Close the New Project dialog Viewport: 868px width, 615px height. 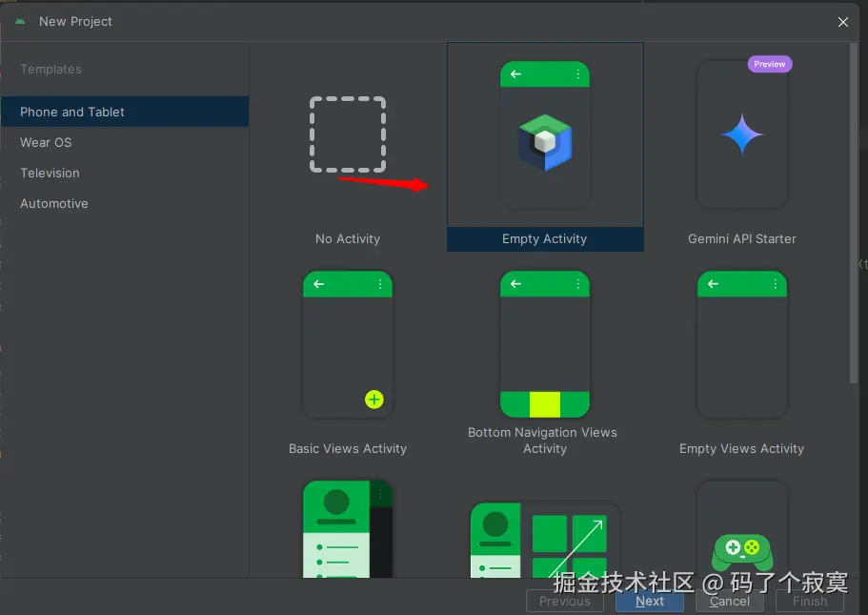coord(843,22)
